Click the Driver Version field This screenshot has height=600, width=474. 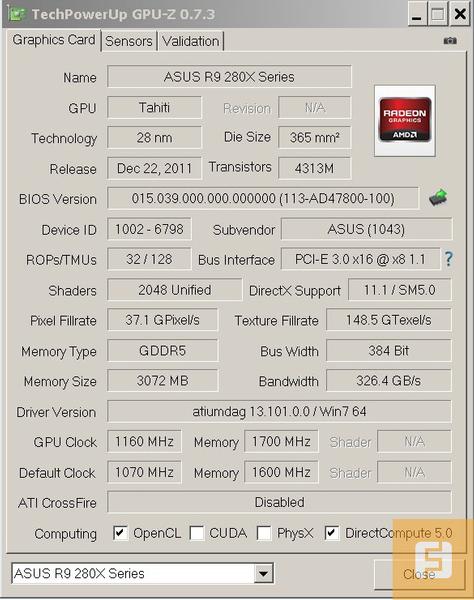[x=279, y=411]
